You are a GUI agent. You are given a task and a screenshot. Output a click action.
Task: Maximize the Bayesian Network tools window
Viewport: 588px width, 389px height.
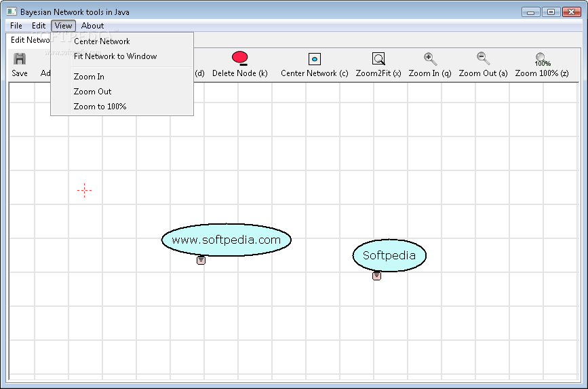coord(551,12)
